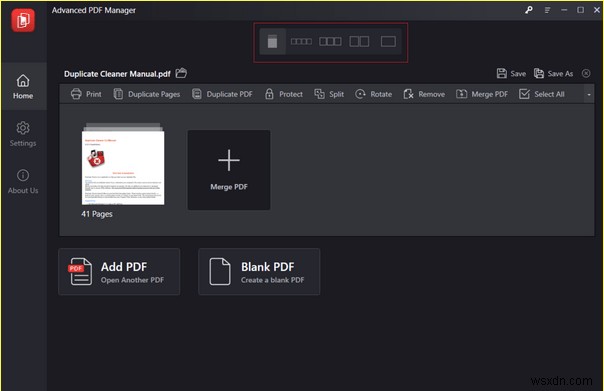The image size is (604, 391).
Task: Minimize the Advanced PDF Manager window
Action: point(564,10)
